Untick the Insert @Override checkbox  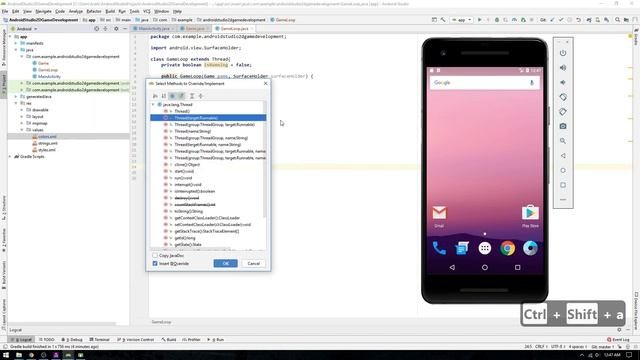tap(155, 264)
